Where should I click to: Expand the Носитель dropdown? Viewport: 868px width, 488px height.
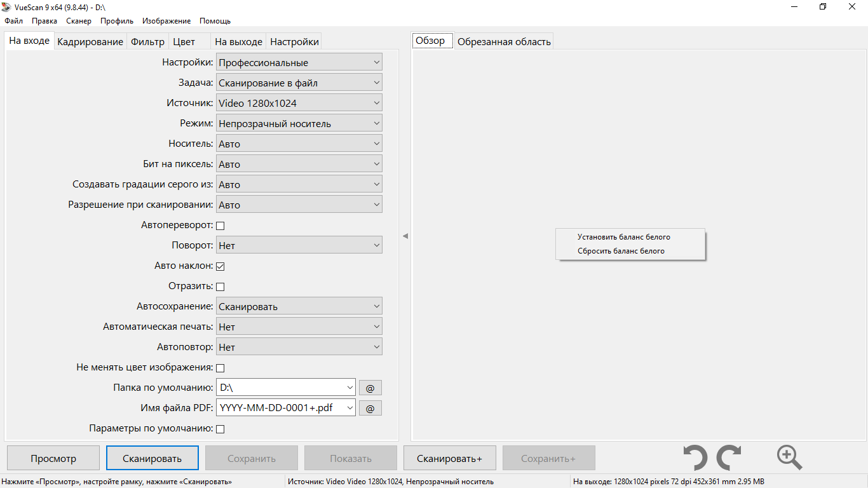299,144
